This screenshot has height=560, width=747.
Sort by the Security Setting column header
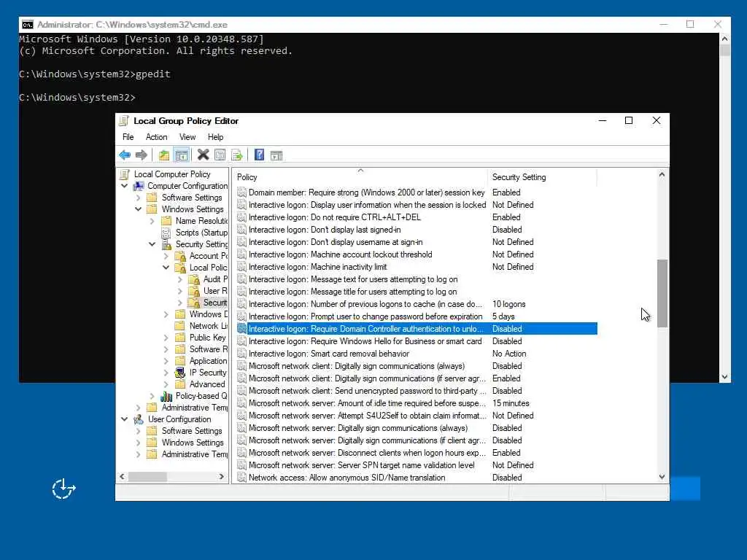coord(542,177)
